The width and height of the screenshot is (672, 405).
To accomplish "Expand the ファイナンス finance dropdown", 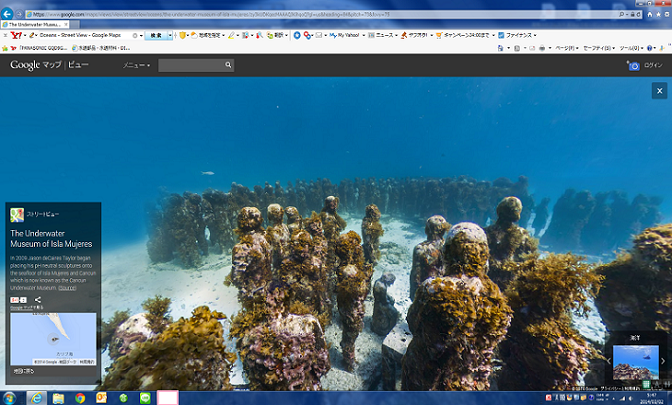I will pos(535,35).
